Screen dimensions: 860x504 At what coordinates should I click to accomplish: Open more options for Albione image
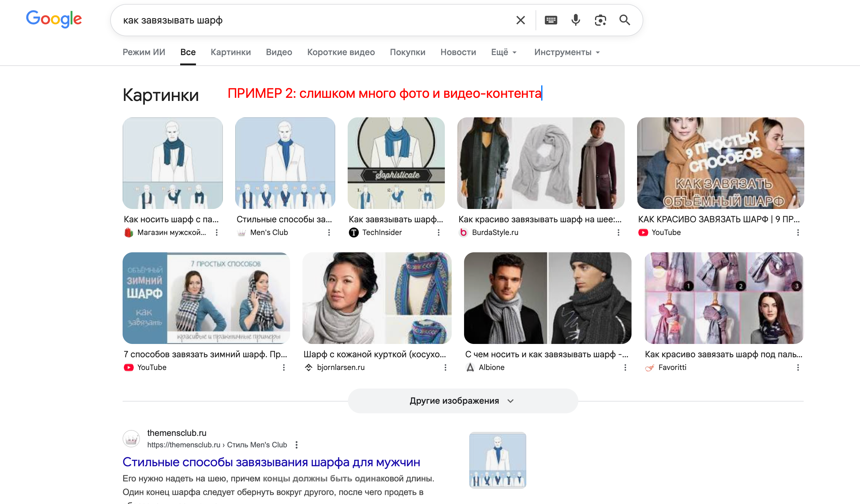[625, 367]
